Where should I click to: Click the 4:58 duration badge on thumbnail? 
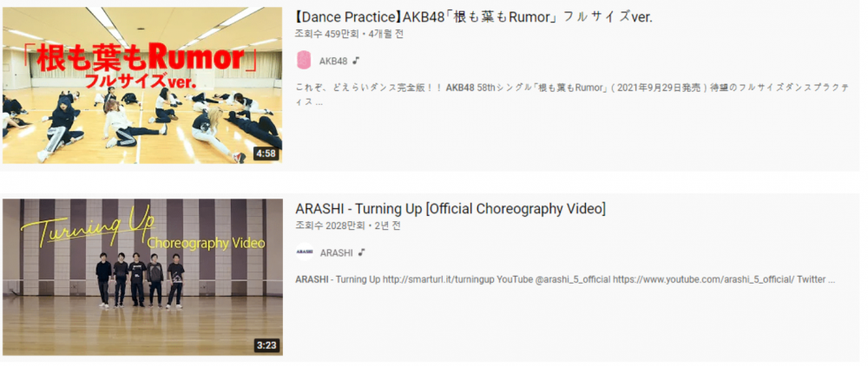click(x=266, y=154)
